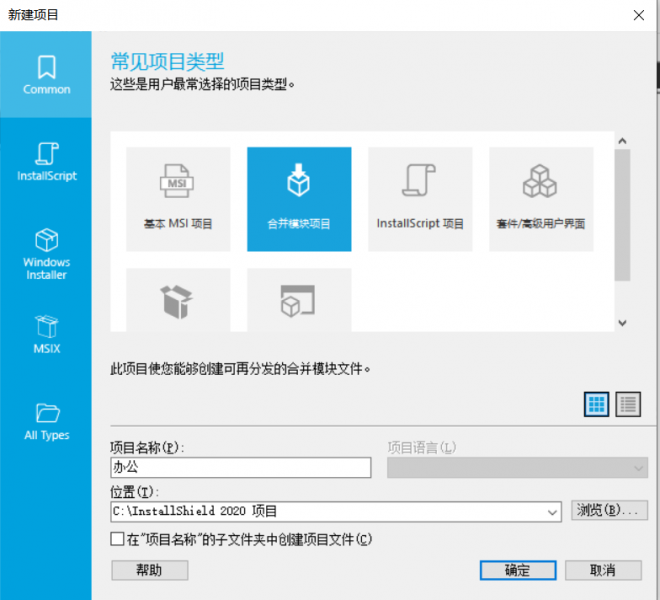Image resolution: width=660 pixels, height=600 pixels.
Task: Click the description 此项目使您能够创建可再分发的合并模块文件
Action: pyautogui.click(x=240, y=369)
